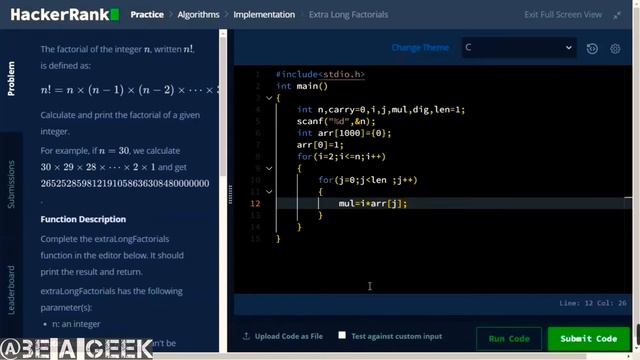Open editor settings gear icon

pyautogui.click(x=615, y=49)
